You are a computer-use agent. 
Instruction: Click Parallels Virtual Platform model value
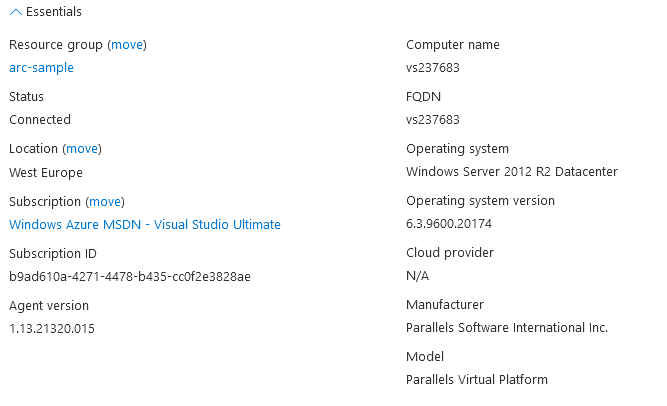[x=477, y=380]
